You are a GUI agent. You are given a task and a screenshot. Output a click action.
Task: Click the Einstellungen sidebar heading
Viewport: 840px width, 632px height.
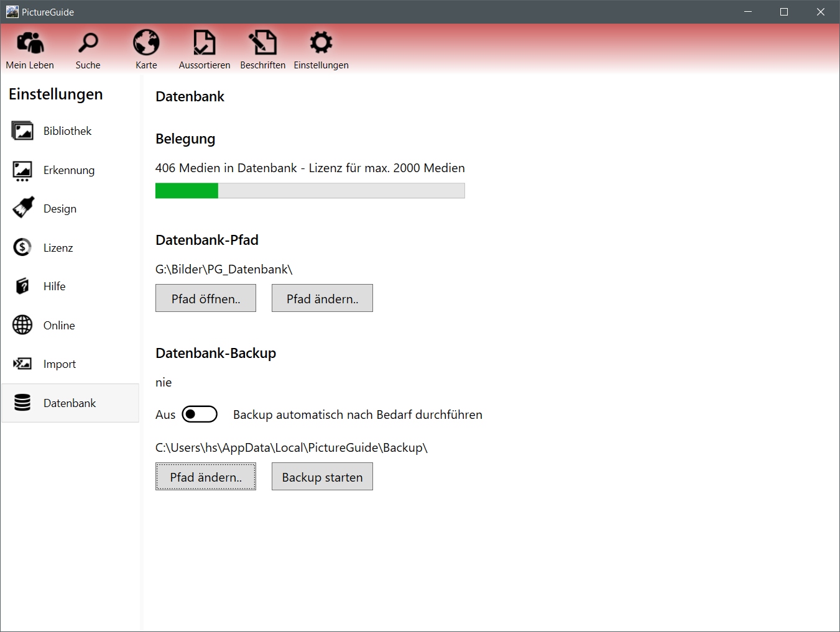click(56, 94)
